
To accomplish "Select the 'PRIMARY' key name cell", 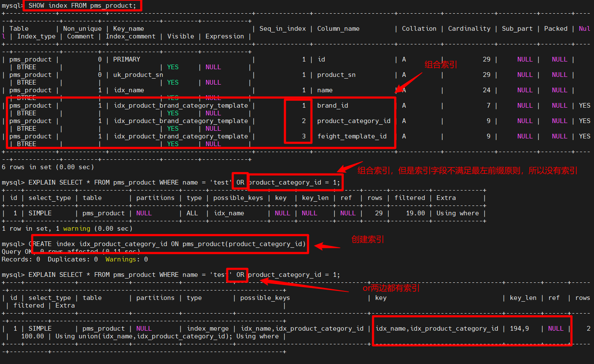I will [127, 59].
